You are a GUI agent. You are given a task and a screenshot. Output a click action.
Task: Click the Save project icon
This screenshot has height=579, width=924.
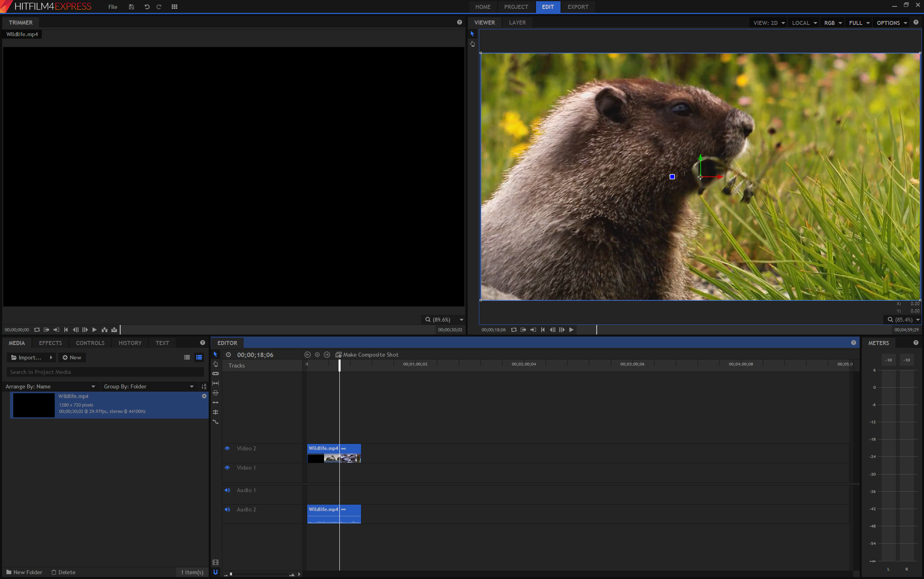131,7
